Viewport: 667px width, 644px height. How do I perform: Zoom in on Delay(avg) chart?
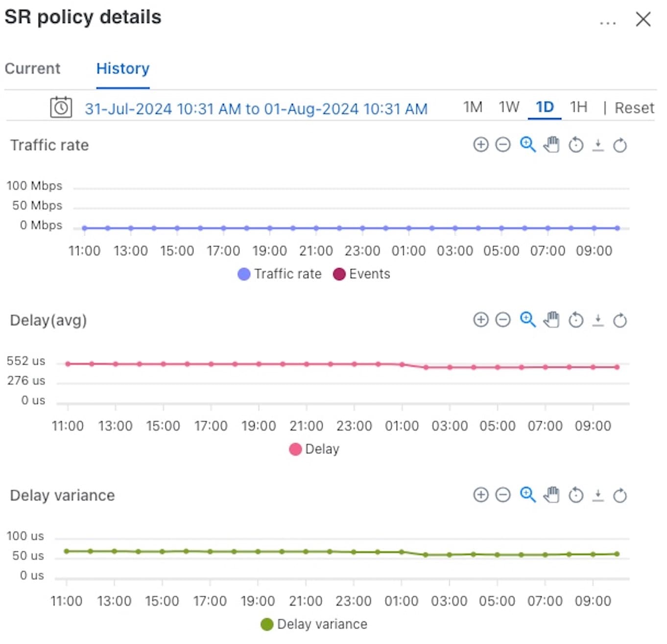pyautogui.click(x=480, y=320)
